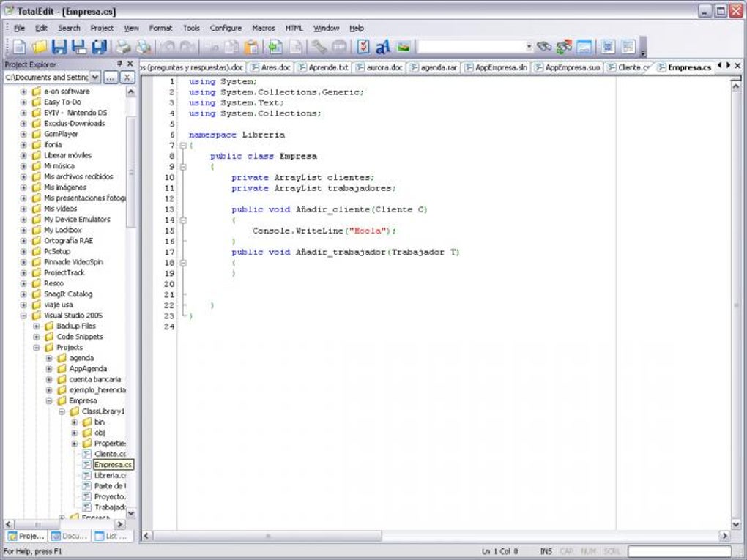Click the editor horizontal scrollbar thumb

pos(267,536)
